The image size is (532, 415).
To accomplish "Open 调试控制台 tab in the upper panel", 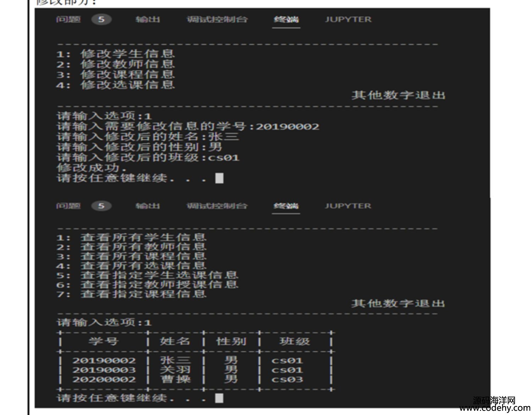I will (x=217, y=19).
